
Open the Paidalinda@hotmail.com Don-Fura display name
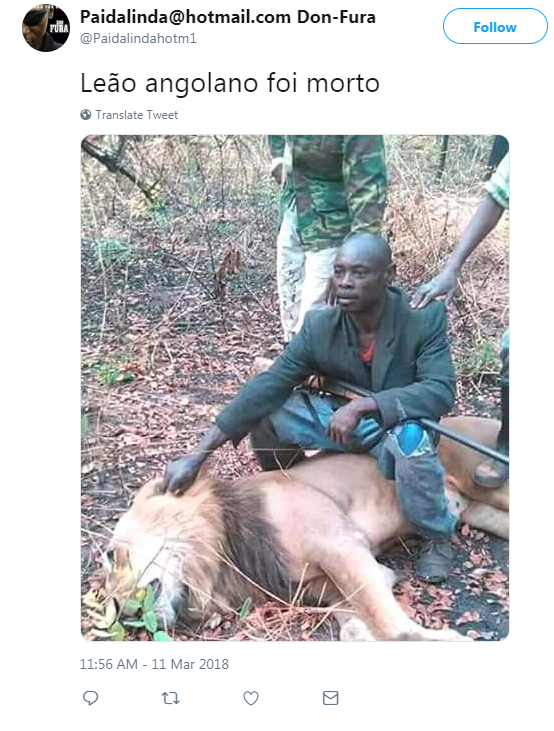click(228, 17)
